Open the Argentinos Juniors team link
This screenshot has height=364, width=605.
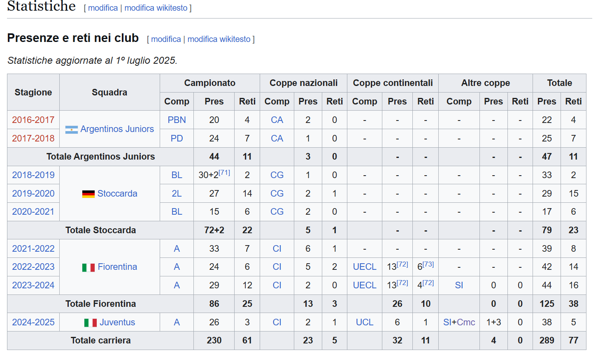click(x=117, y=129)
